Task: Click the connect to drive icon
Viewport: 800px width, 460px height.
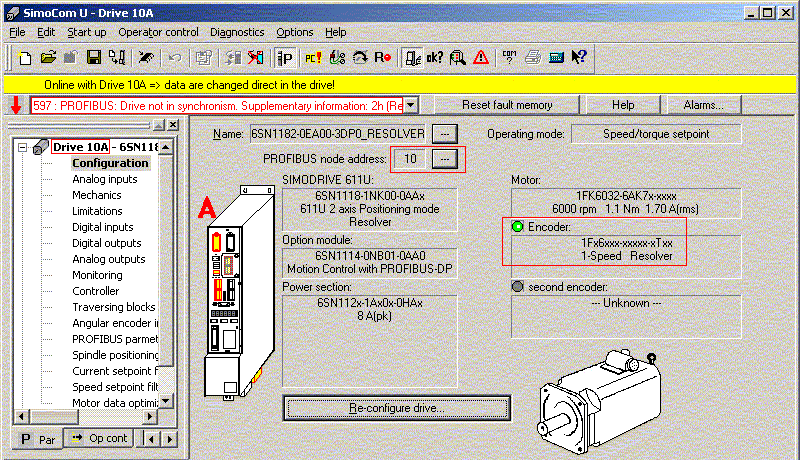Action: (x=233, y=58)
